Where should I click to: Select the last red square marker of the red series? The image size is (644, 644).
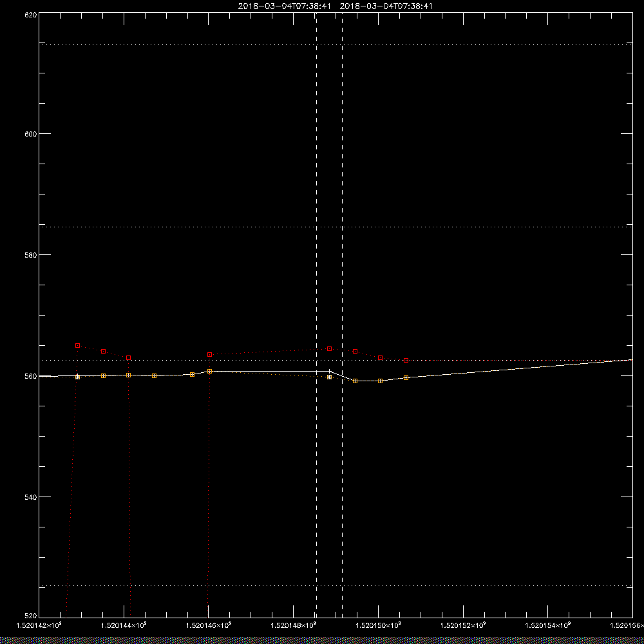click(x=406, y=360)
